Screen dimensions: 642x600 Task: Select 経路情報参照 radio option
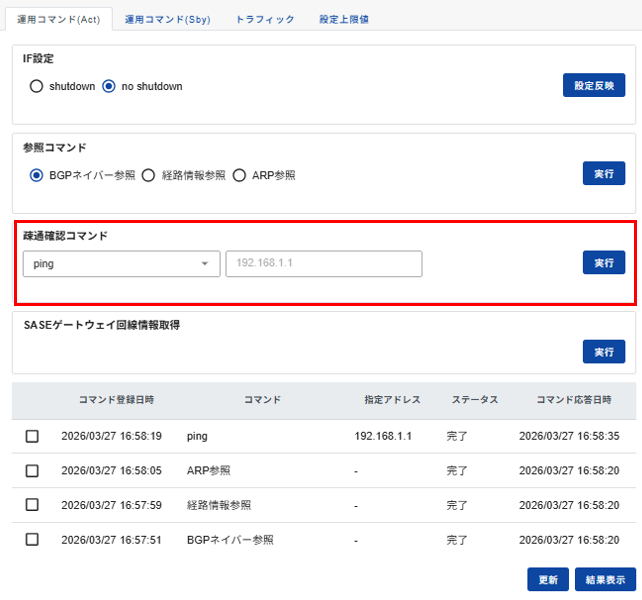point(148,175)
